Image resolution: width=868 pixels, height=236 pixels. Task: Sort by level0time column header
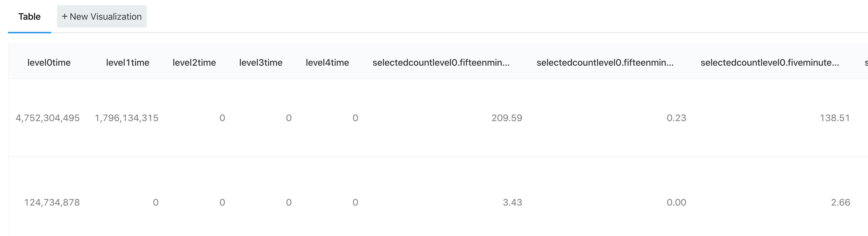click(x=49, y=62)
